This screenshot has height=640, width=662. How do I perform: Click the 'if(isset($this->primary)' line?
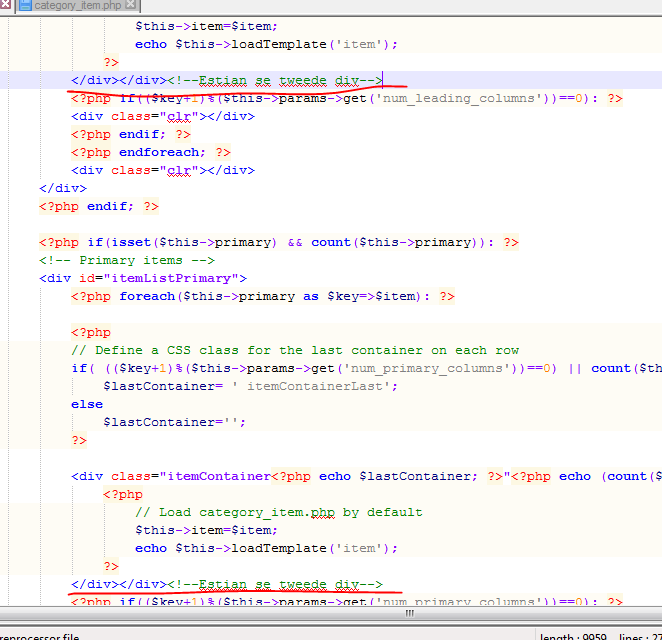(x=279, y=242)
